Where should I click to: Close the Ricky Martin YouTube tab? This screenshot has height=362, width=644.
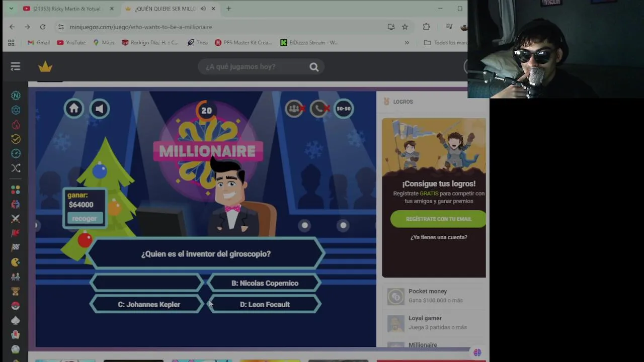click(112, 9)
